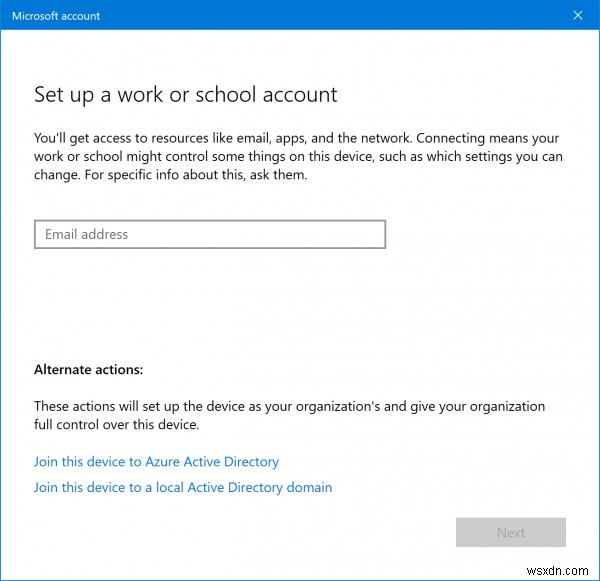Click the Email address input field
600x581 pixels.
pyautogui.click(x=210, y=234)
